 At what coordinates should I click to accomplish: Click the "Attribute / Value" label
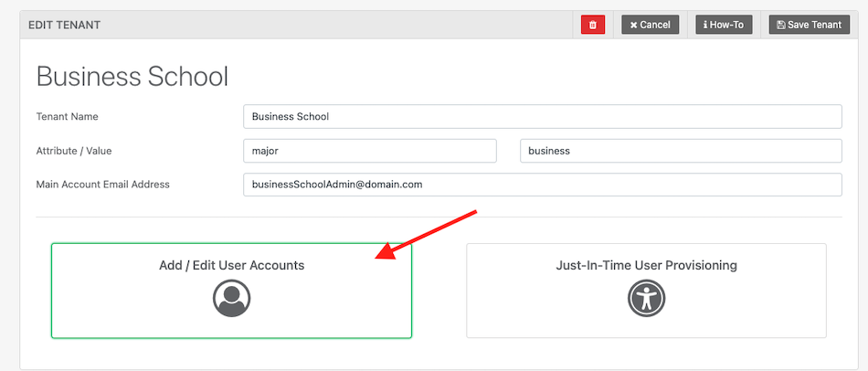tap(73, 151)
